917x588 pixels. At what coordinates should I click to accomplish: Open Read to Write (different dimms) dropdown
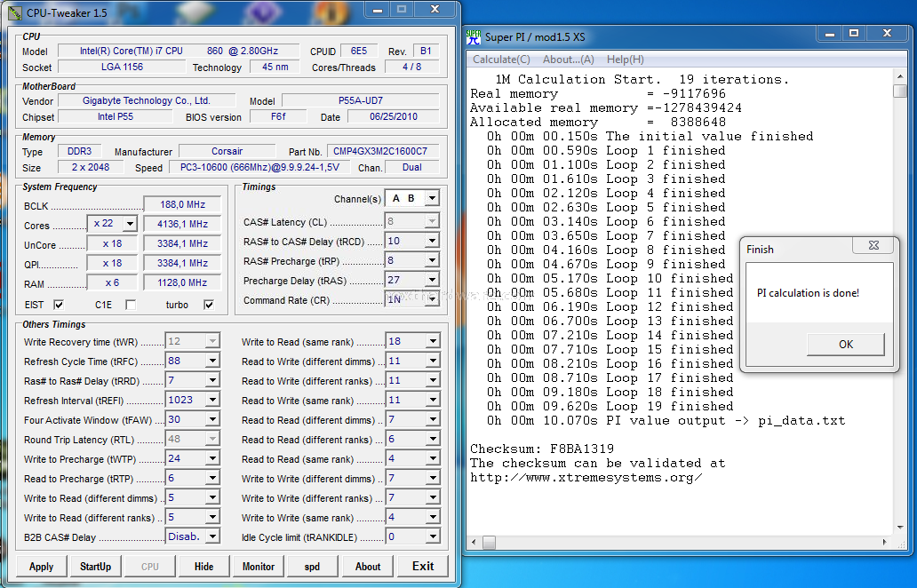tap(432, 361)
